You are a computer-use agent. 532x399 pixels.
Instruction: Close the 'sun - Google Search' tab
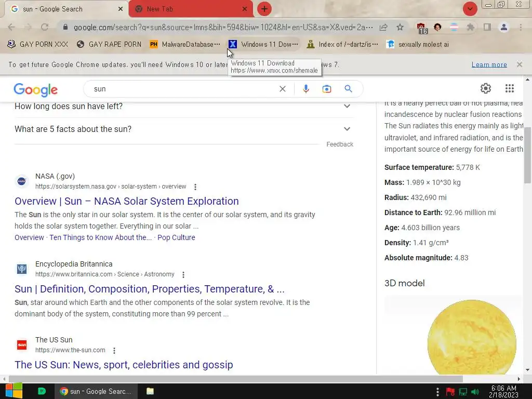pyautogui.click(x=120, y=9)
